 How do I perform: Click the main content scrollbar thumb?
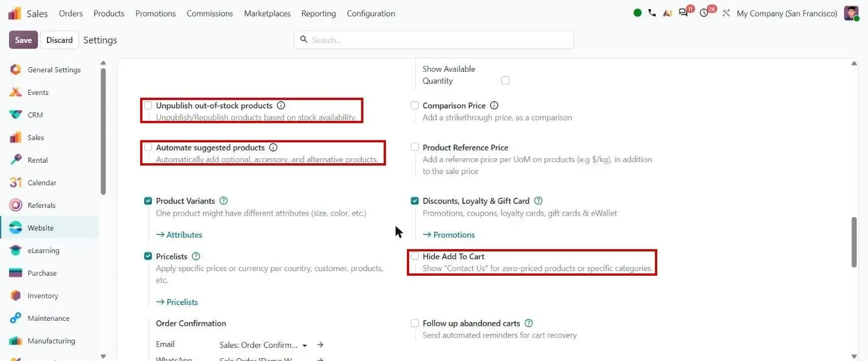[854, 242]
